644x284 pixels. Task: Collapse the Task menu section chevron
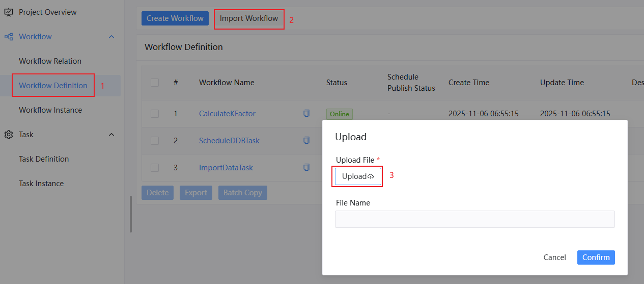pos(111,135)
